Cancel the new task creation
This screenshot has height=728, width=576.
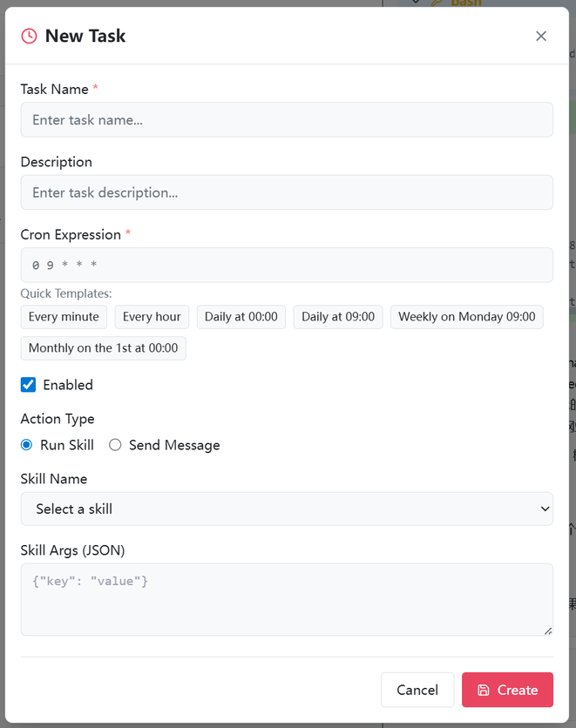coord(417,689)
